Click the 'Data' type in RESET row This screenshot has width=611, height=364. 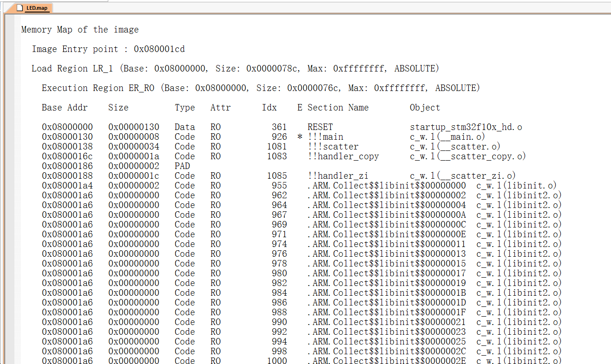185,127
